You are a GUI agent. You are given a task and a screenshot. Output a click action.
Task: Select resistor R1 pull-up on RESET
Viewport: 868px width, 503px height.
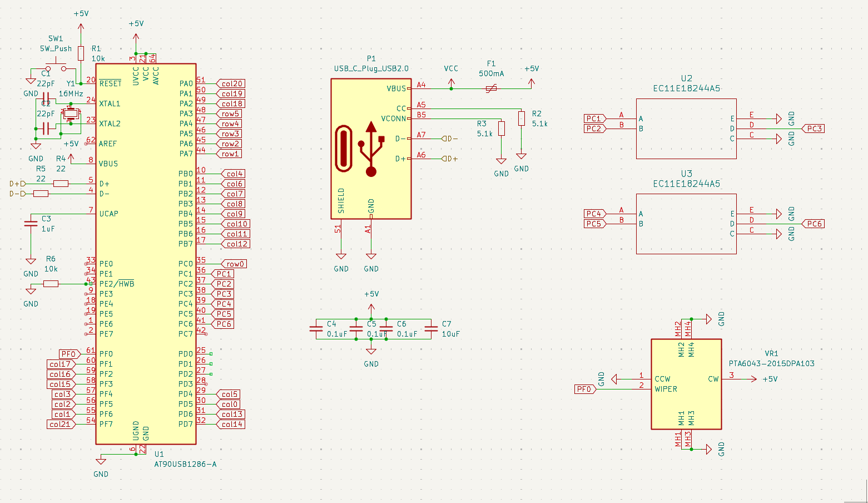tap(81, 53)
